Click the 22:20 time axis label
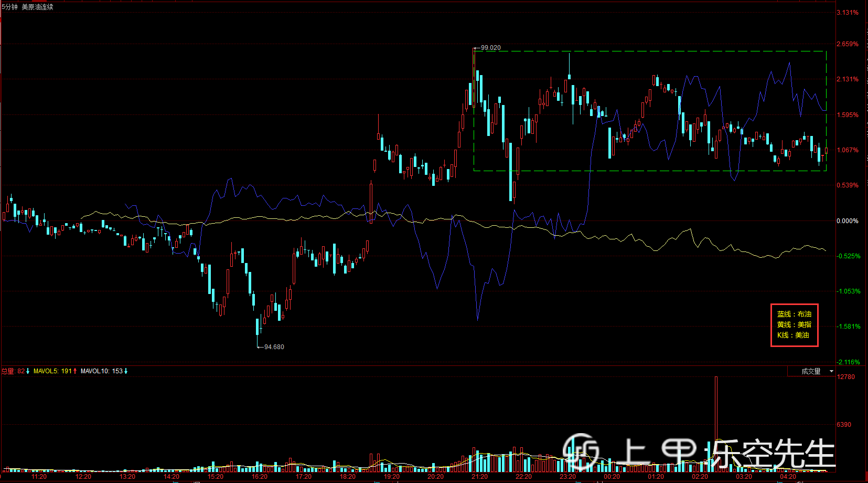The image size is (868, 483). coord(523,477)
